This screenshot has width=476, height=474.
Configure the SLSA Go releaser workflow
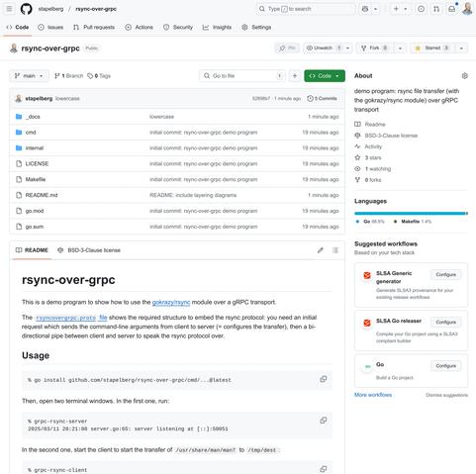point(445,322)
